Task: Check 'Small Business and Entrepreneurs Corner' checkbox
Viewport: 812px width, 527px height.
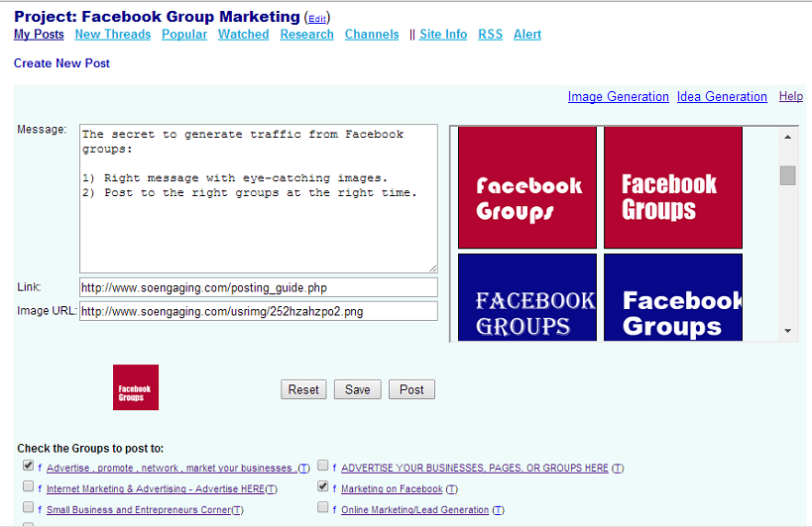Action: (28, 507)
